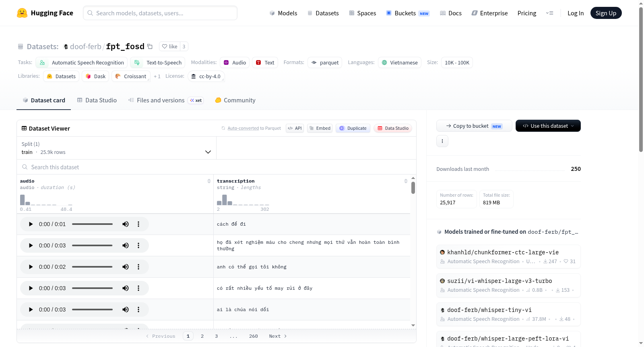This screenshot has height=347, width=644.
Task: Open the Buckets nav item
Action: 408,13
